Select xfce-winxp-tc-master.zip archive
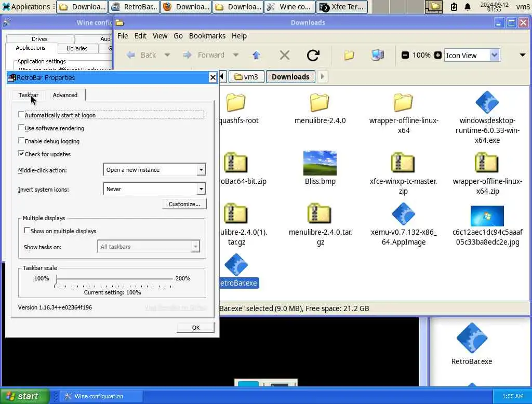Viewport: 532px width, 404px height. [x=403, y=173]
